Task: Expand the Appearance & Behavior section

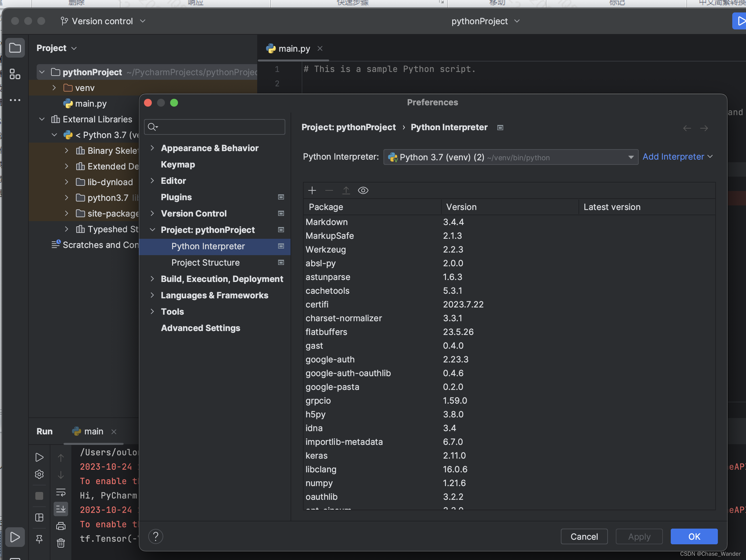Action: 152,148
